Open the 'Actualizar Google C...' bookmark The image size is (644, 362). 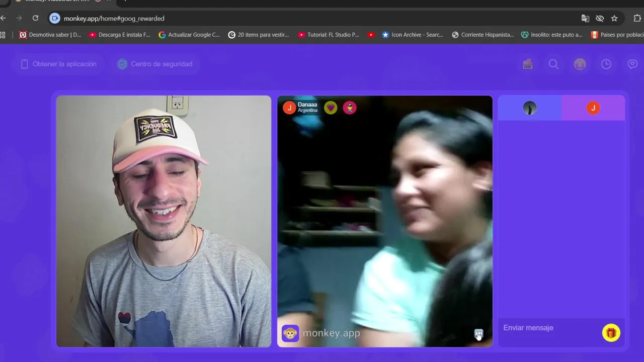189,35
